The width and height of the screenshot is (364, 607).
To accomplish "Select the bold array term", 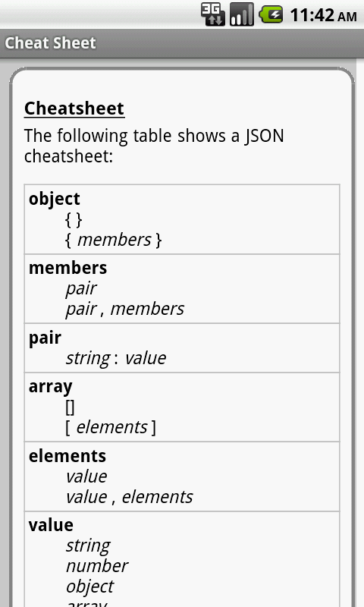I will point(50,387).
